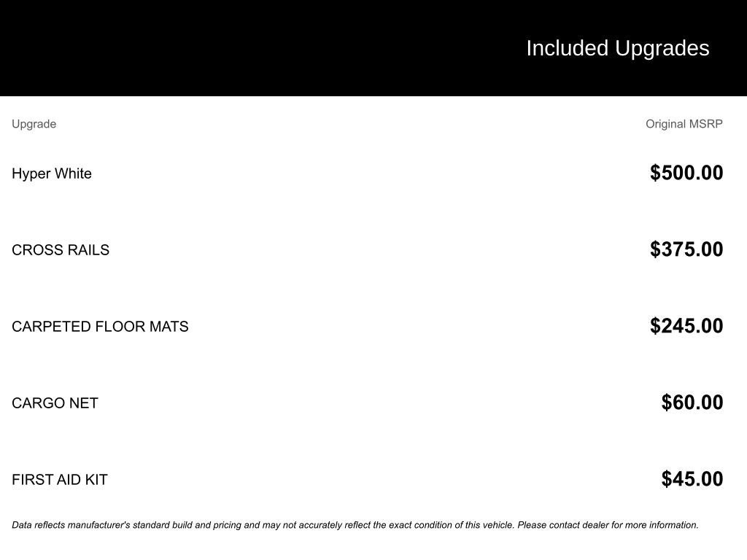Select the Upgrade column header
Screen dimensions: 747x560
tap(34, 124)
